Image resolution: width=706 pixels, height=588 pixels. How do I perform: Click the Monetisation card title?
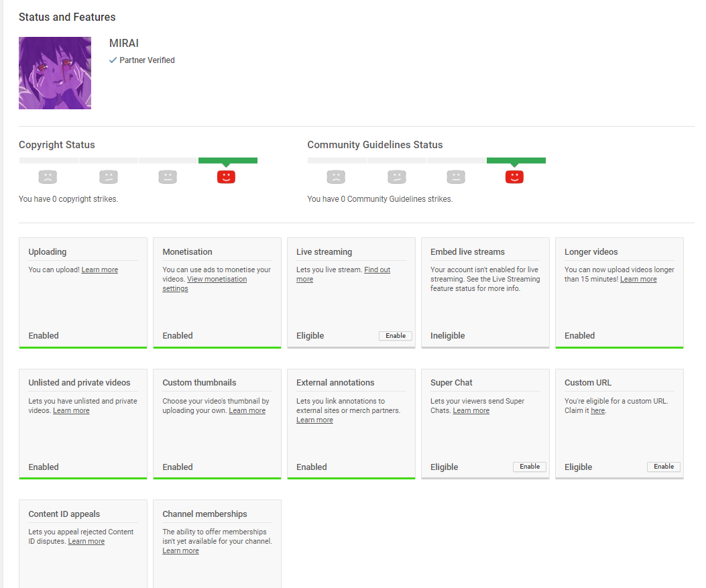pyautogui.click(x=187, y=251)
